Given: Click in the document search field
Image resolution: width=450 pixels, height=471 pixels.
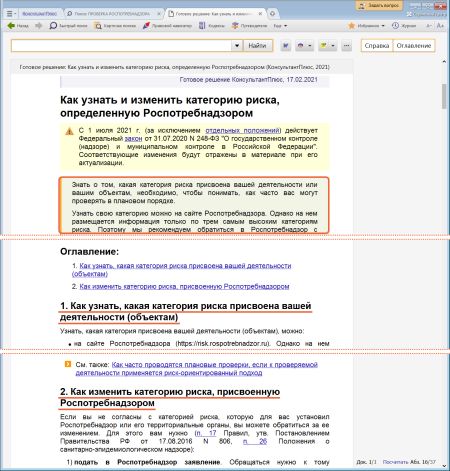Looking at the screenshot, I should click(x=121, y=46).
